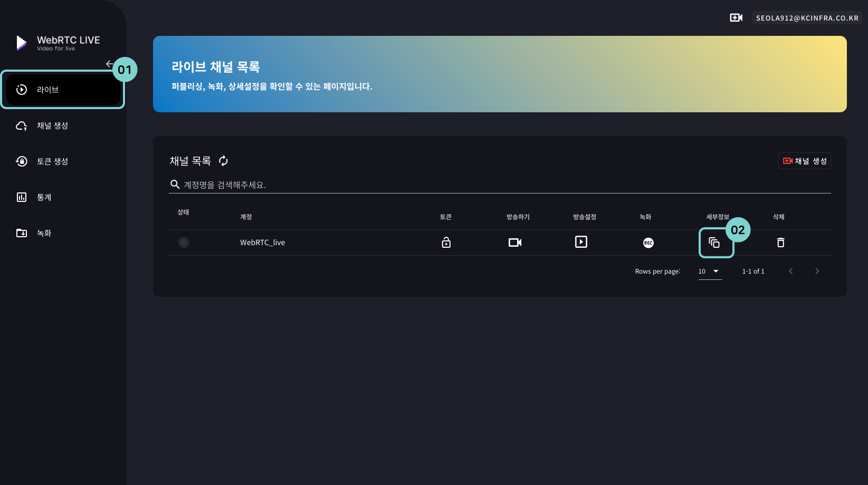Go to the next page of channels
Viewport: 868px width, 485px height.
817,271
